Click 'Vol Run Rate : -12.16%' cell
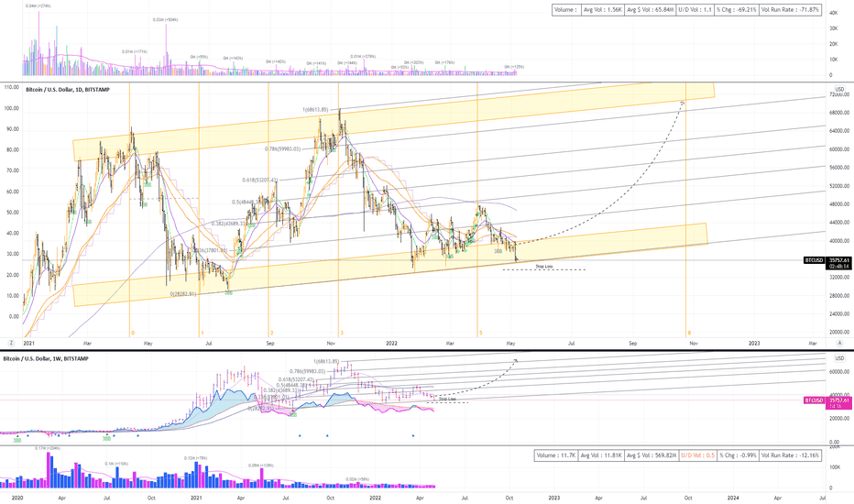This screenshot has width=854, height=504. 790,455
